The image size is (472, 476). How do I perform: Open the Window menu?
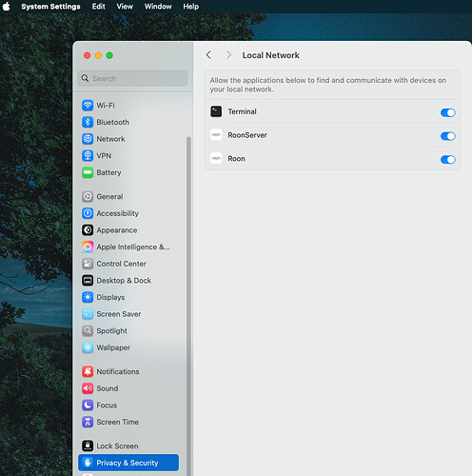pyautogui.click(x=158, y=7)
